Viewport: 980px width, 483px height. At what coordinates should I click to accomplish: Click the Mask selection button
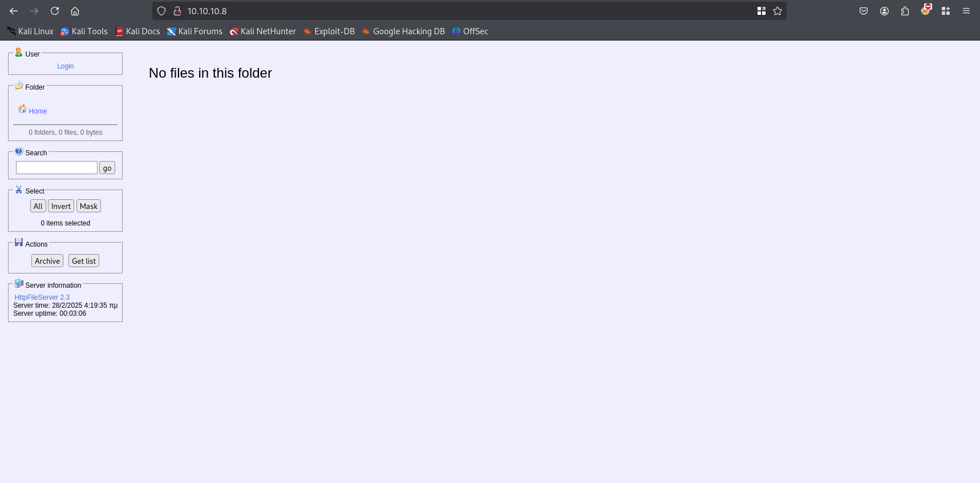88,206
